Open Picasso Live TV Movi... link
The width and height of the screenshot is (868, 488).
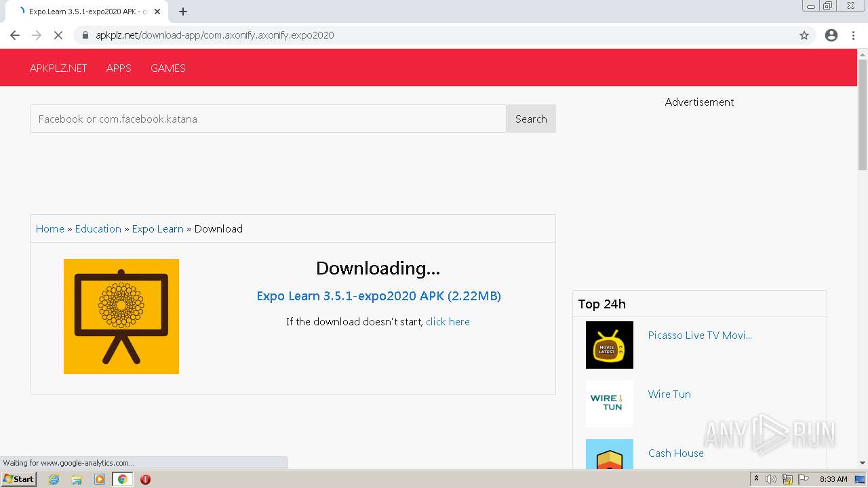click(700, 335)
